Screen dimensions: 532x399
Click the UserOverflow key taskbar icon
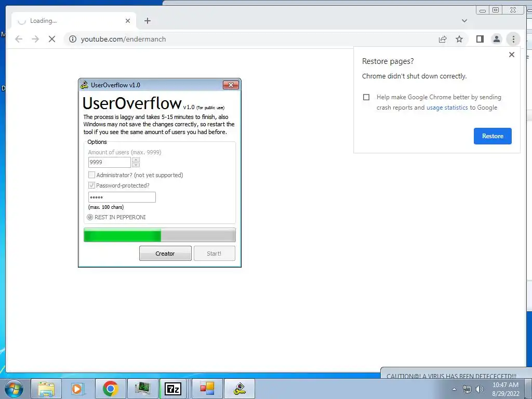(240, 389)
